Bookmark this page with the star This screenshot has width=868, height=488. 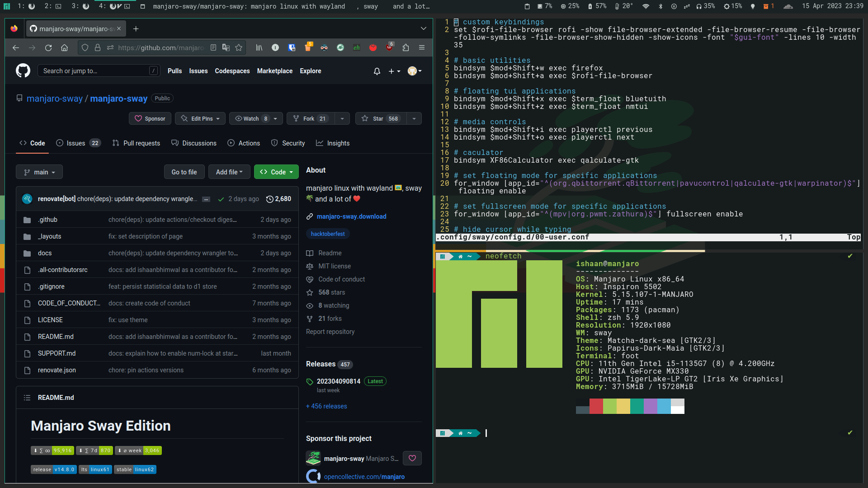(x=239, y=47)
